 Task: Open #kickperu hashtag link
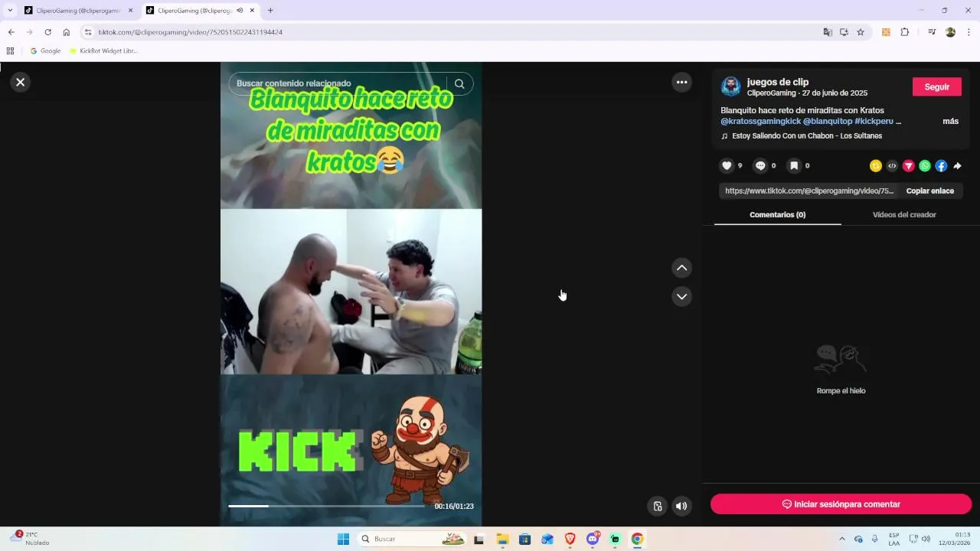[x=874, y=121]
